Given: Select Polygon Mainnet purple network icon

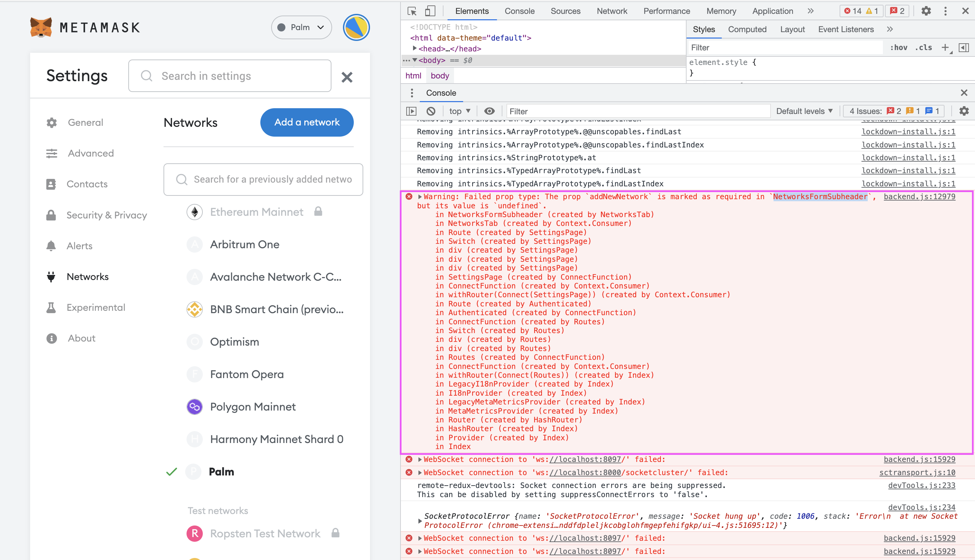Looking at the screenshot, I should pyautogui.click(x=194, y=406).
